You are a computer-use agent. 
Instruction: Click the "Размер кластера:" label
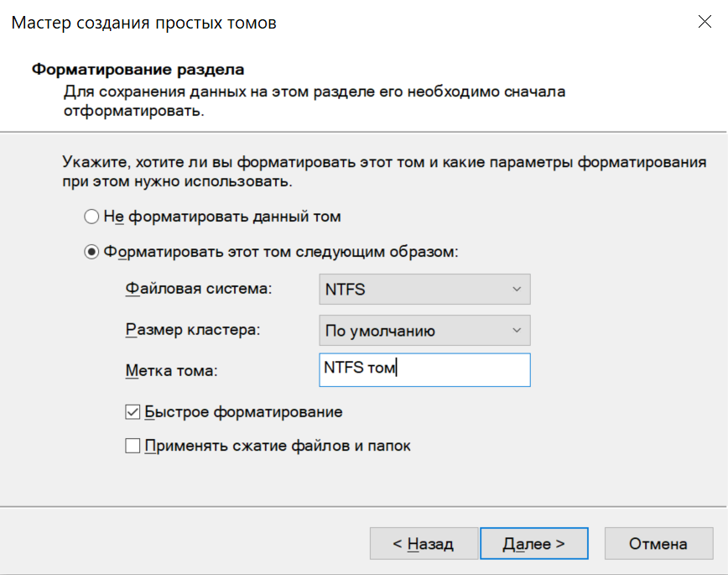193,331
